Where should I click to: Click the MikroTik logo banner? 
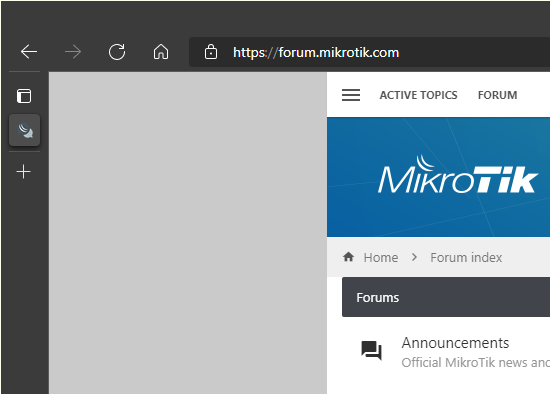457,175
